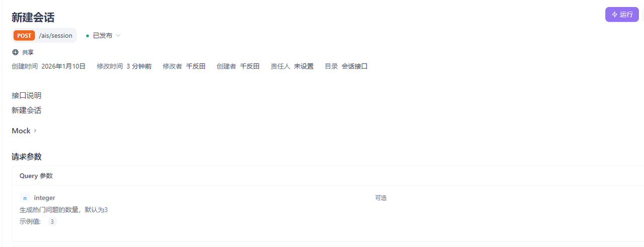This screenshot has width=644, height=247.
Task: Click the 共享 share label
Action: point(28,52)
